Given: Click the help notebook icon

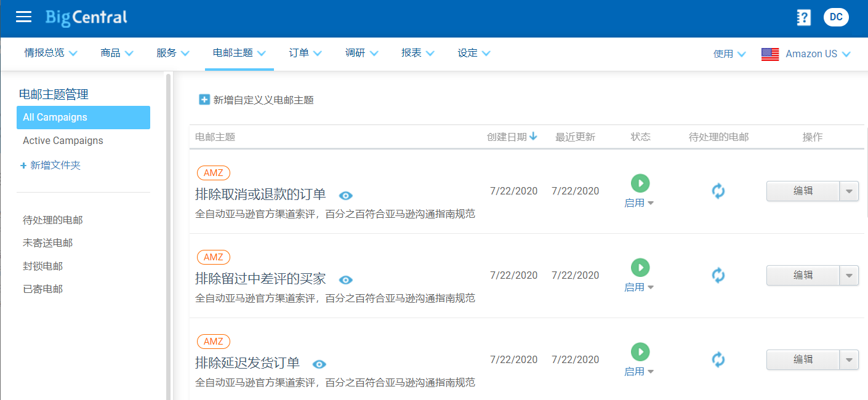Looking at the screenshot, I should point(803,18).
